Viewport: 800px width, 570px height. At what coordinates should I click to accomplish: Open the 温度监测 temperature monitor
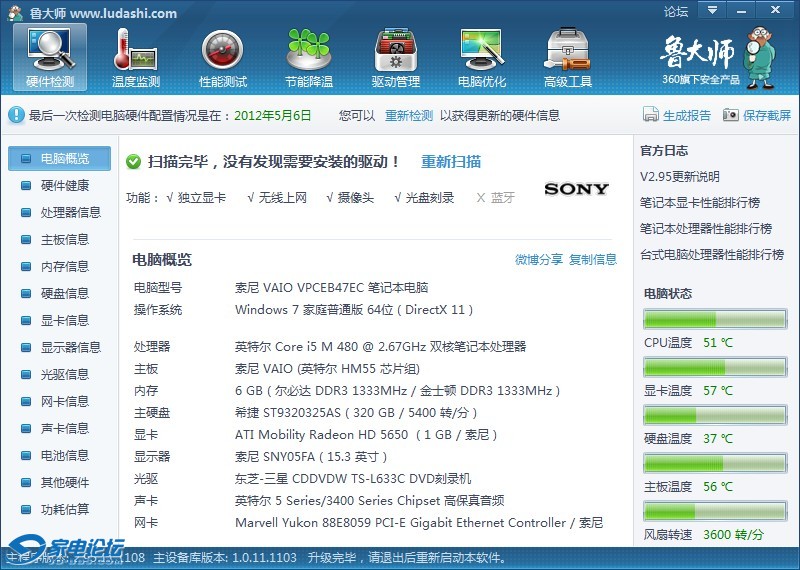[136, 58]
